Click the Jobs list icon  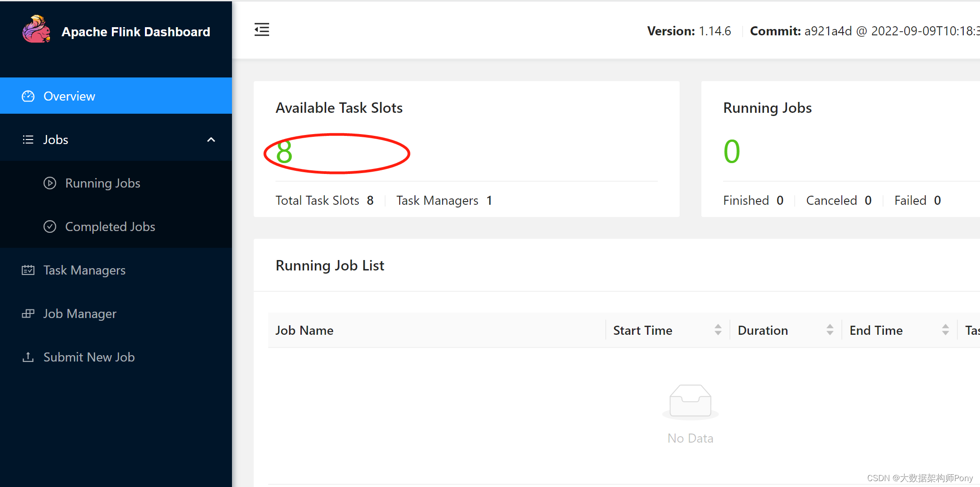28,140
